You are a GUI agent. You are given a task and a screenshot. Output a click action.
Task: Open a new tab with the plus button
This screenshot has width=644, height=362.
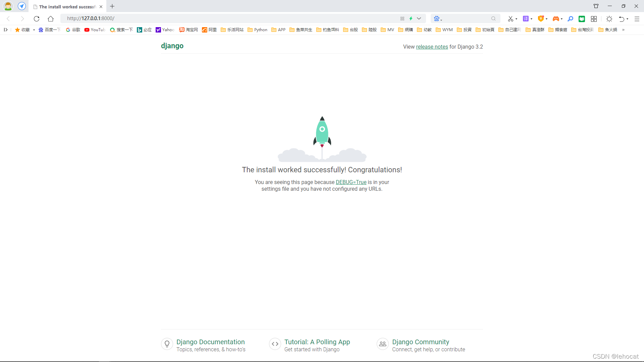click(x=112, y=6)
